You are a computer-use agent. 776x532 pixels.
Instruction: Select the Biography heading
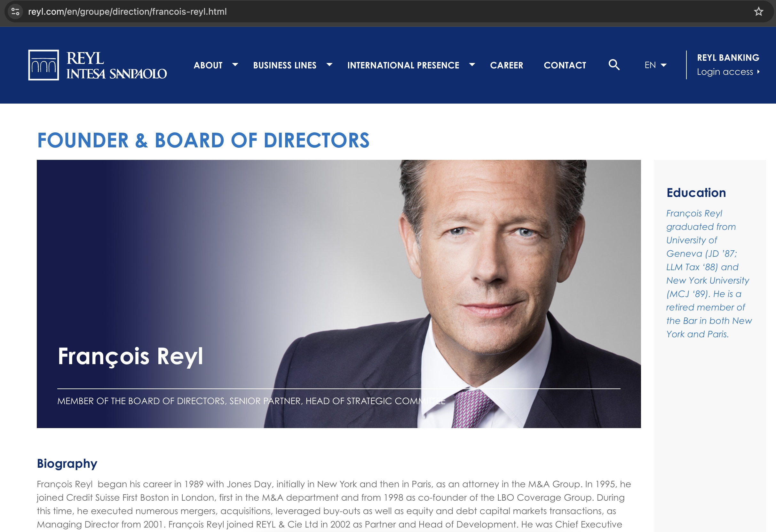(67, 463)
